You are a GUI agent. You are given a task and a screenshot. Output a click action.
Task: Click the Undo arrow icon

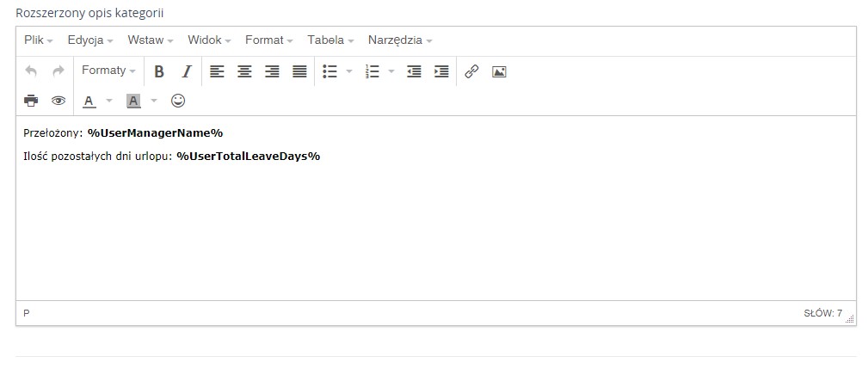(x=31, y=71)
